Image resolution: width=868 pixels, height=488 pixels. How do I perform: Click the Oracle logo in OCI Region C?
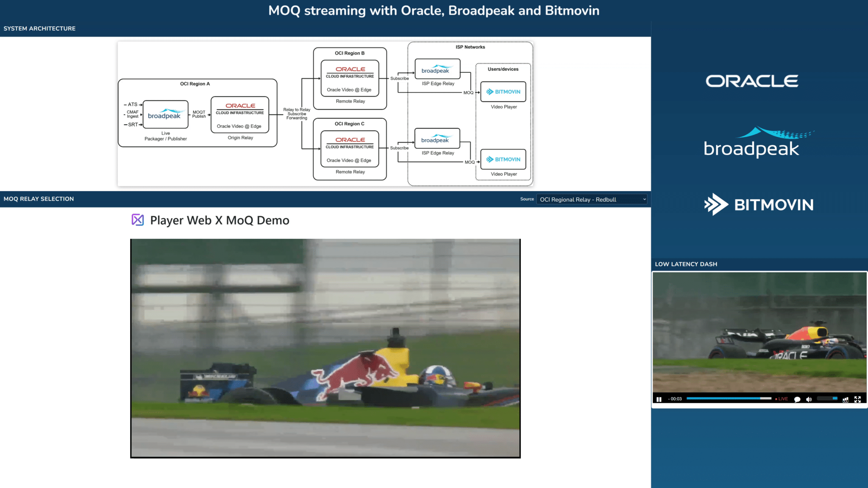[x=350, y=140]
